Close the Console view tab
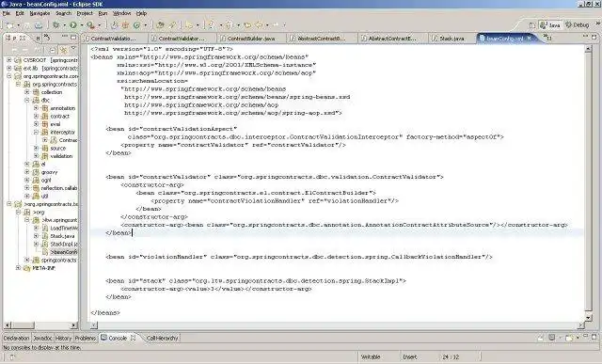Viewport: 602px width, 364px height. [x=133, y=338]
